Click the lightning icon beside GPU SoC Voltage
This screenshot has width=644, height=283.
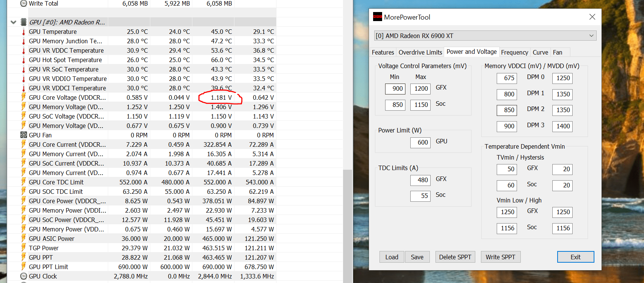point(24,116)
